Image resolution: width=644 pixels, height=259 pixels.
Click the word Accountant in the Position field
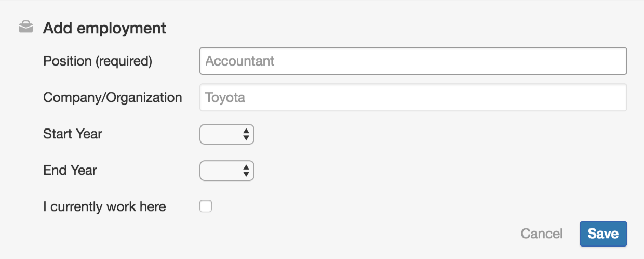(x=240, y=61)
